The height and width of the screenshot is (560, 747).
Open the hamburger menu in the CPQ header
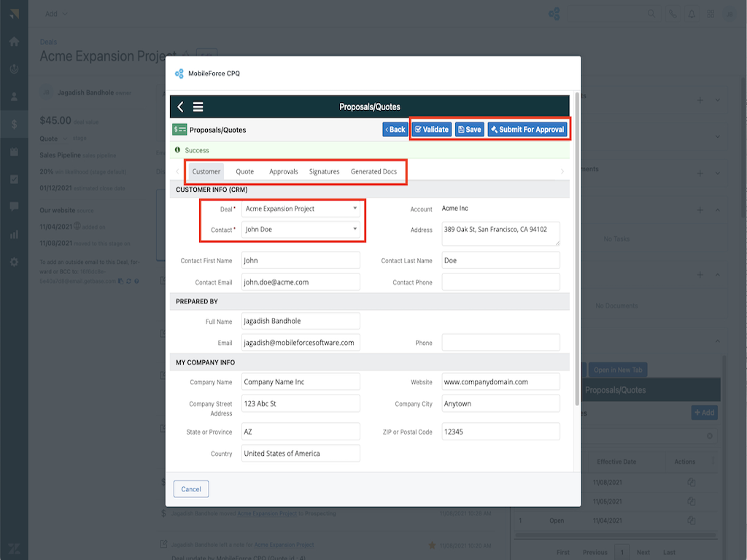click(198, 106)
